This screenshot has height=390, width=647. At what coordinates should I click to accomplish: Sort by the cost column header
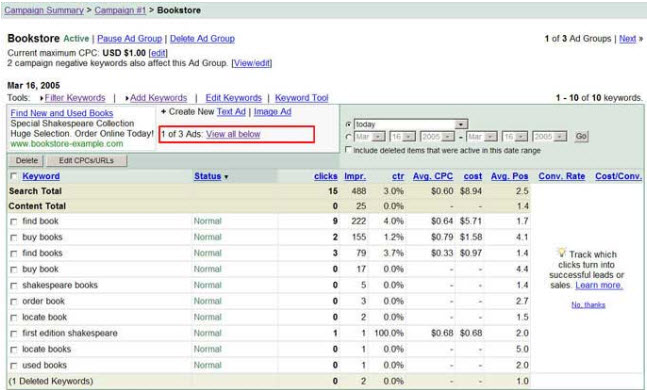472,176
